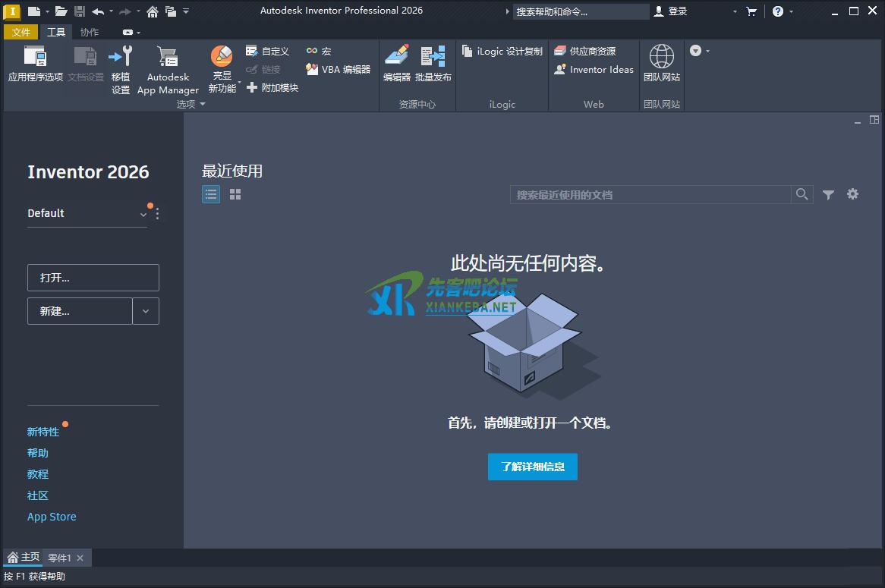Open the 新特性 link in sidebar
The height and width of the screenshot is (588, 885).
point(43,432)
